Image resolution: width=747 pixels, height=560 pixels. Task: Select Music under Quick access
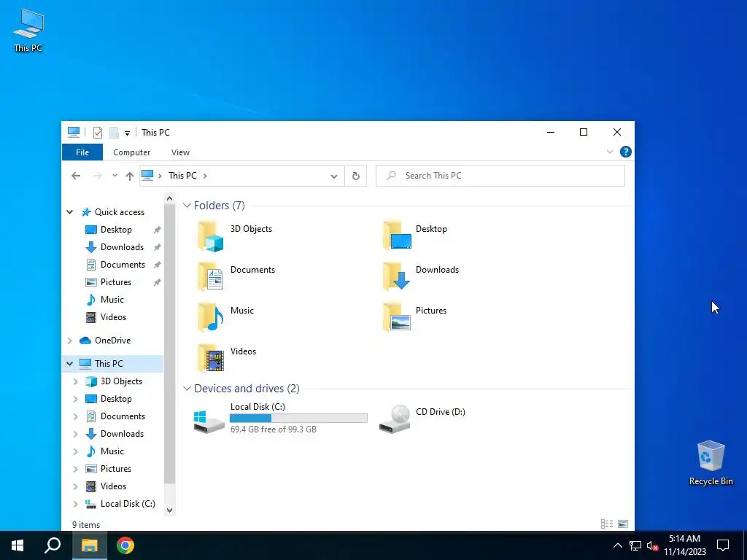click(x=112, y=300)
